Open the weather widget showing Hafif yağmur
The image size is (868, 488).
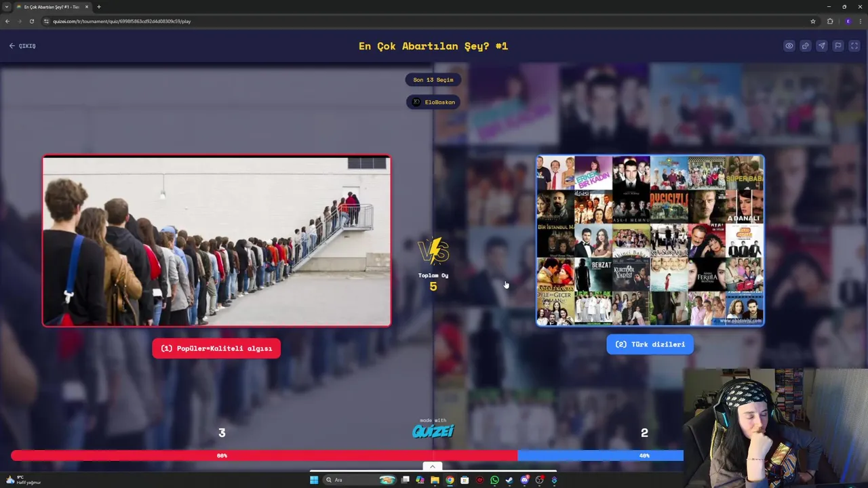(23, 480)
